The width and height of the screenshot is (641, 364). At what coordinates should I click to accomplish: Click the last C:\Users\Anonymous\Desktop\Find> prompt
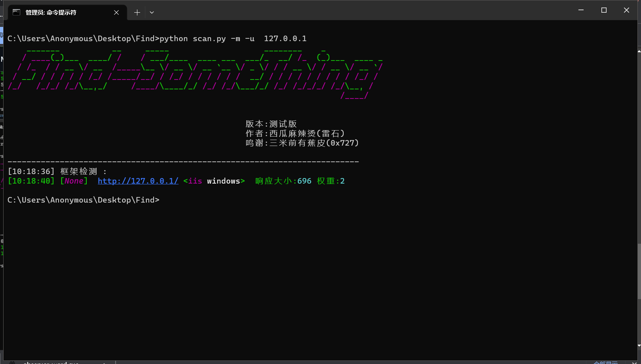[84, 200]
